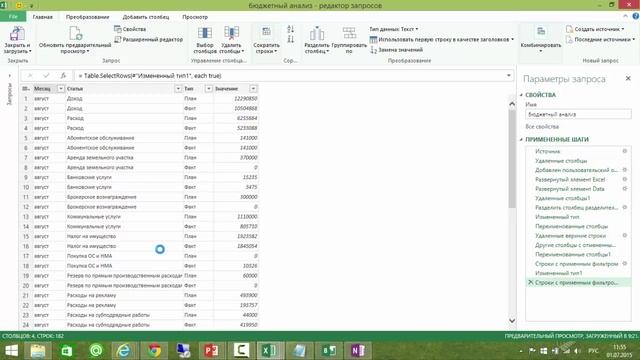
Task: Open the Recent Sources (Последние источники) dropdown
Action: (600, 40)
